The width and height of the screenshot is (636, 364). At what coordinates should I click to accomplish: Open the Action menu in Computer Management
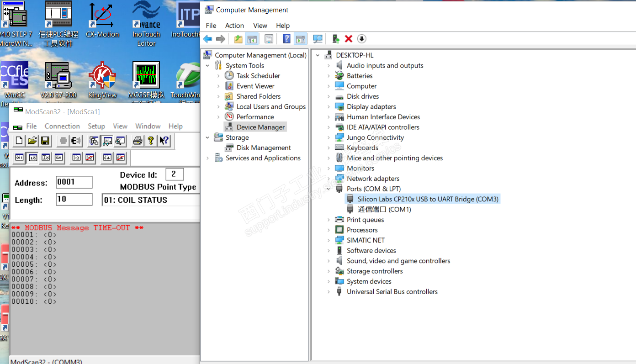(234, 26)
